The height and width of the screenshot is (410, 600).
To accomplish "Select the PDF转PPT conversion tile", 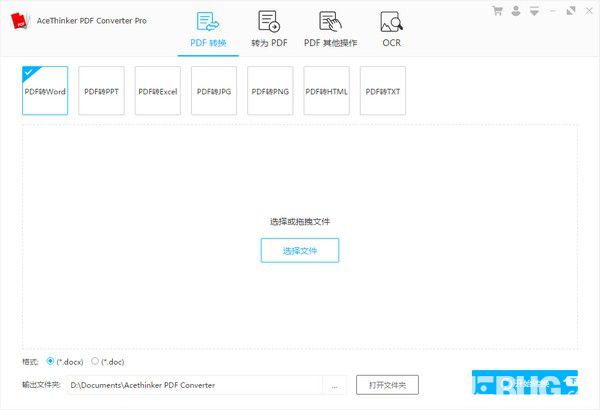I will (x=101, y=91).
